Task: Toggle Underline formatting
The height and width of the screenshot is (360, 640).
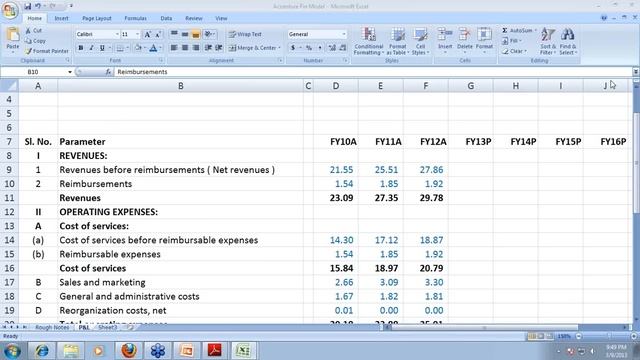Action: (102, 48)
